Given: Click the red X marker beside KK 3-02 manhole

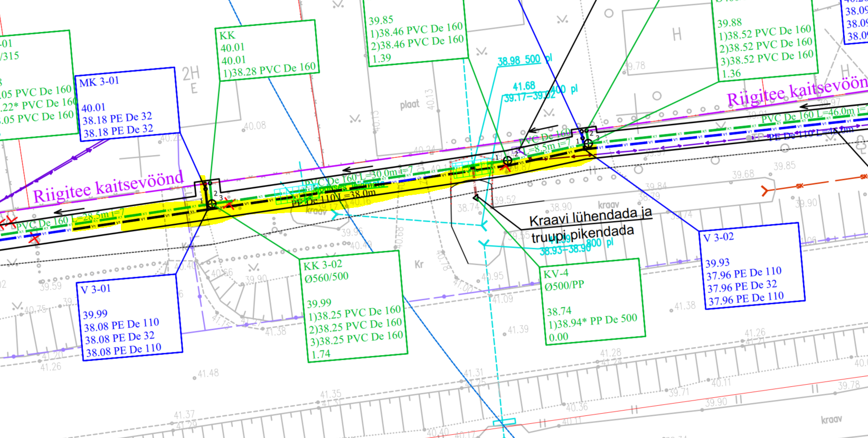Looking at the screenshot, I should click(230, 205).
